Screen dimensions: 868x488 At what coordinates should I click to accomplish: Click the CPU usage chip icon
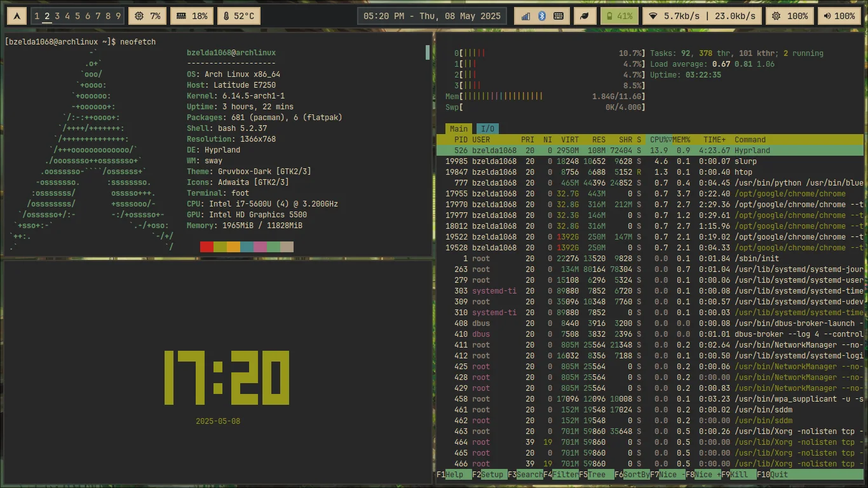140,16
